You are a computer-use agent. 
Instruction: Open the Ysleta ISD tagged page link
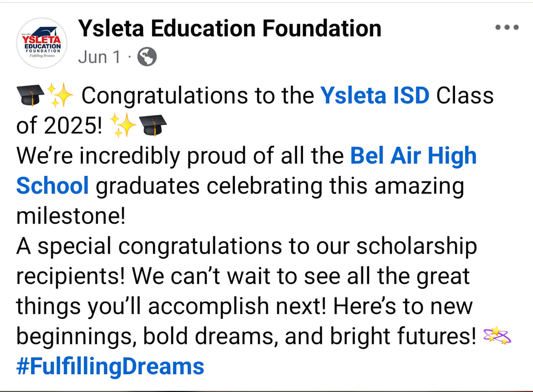point(375,95)
